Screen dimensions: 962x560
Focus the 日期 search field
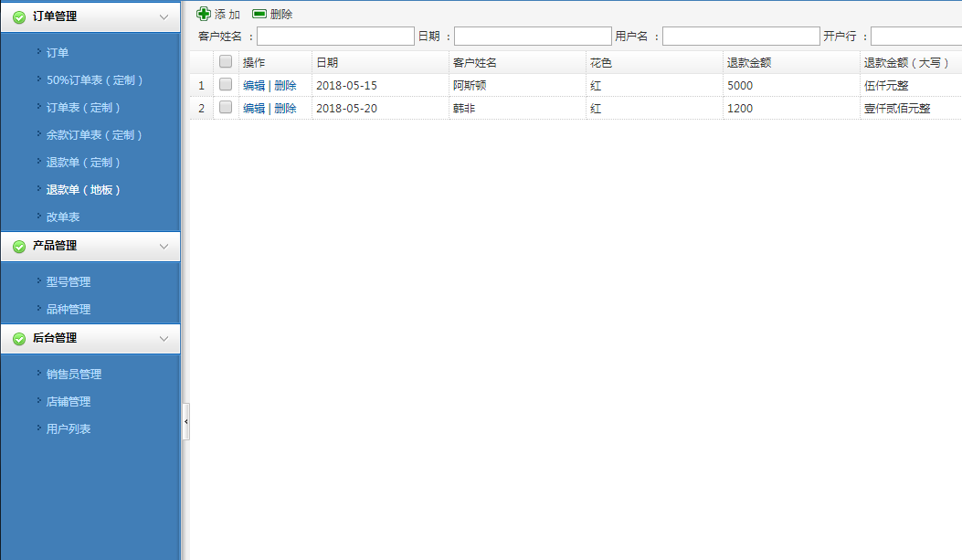[x=534, y=37]
